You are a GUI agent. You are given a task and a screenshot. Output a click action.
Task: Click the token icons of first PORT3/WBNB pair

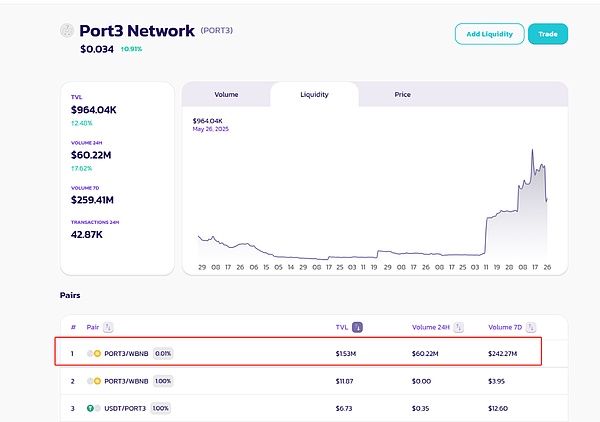[94, 353]
